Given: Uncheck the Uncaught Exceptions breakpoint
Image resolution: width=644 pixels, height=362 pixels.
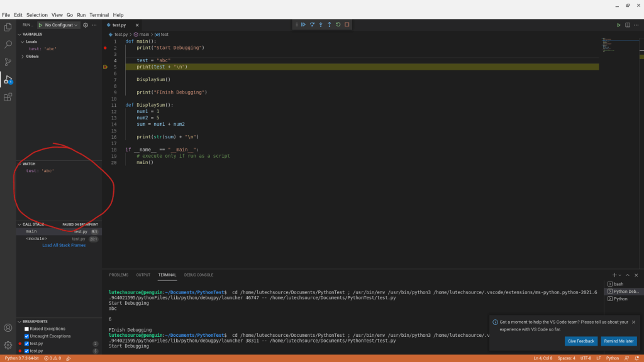Looking at the screenshot, I should [26, 336].
